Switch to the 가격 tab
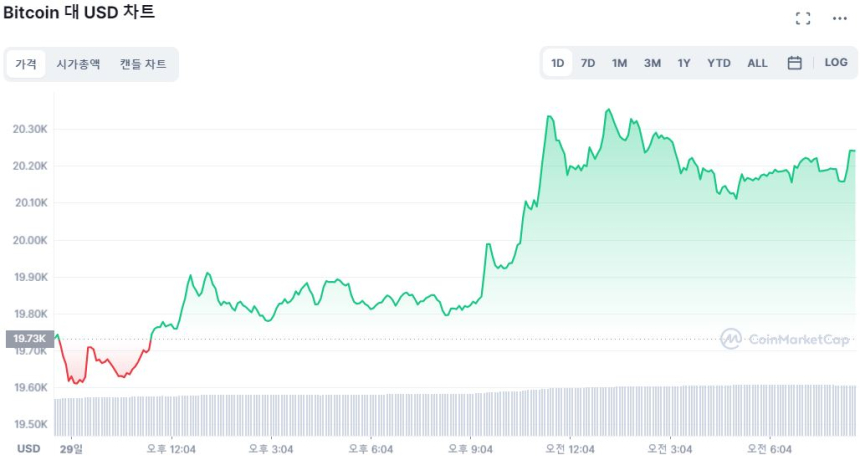Image resolution: width=860 pixels, height=460 pixels. tap(26, 64)
